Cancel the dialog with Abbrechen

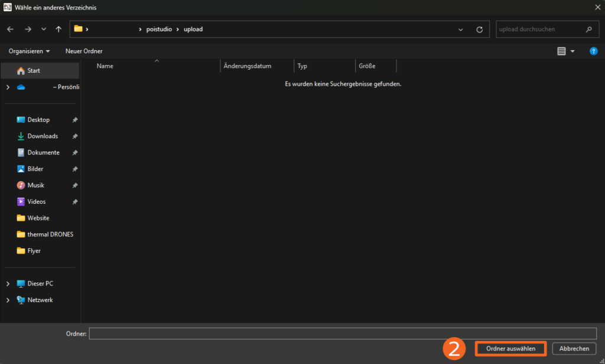[574, 349]
